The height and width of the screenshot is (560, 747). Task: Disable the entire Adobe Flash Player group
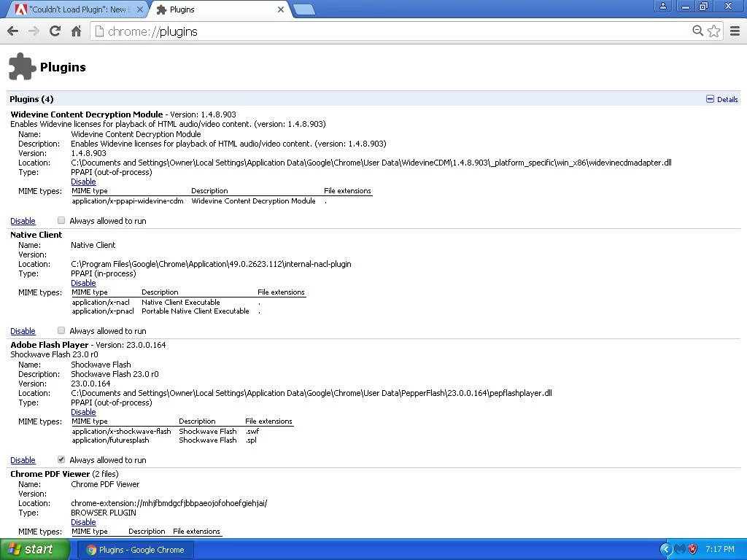tap(23, 460)
